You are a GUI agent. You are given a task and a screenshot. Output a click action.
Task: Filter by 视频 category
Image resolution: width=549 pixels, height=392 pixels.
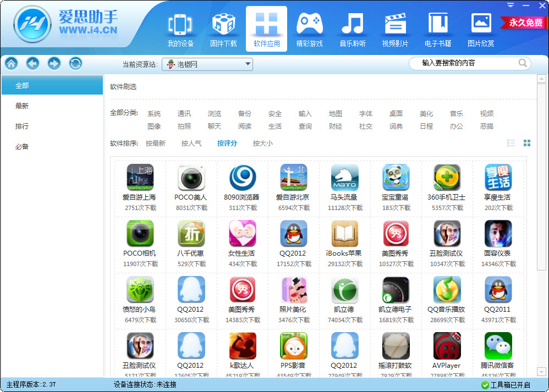[487, 114]
